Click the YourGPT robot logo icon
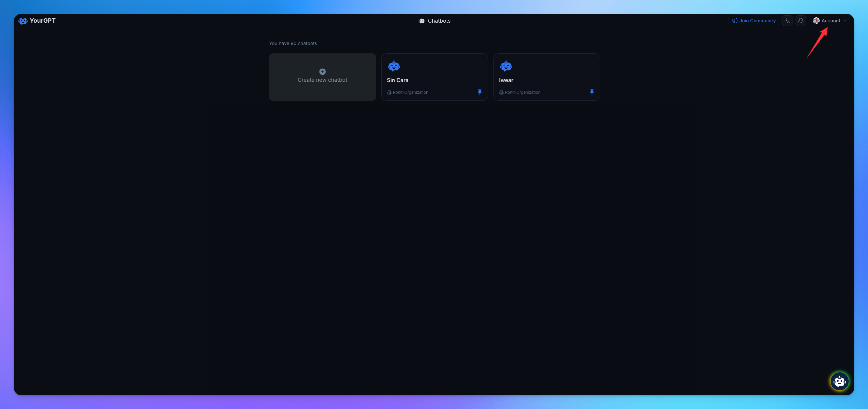Screen dimensions: 868x409 pos(23,21)
